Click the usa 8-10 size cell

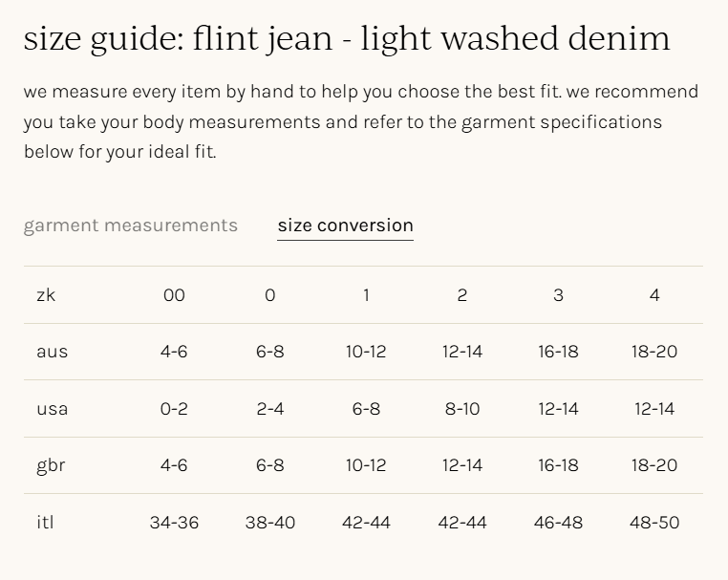pyautogui.click(x=462, y=409)
